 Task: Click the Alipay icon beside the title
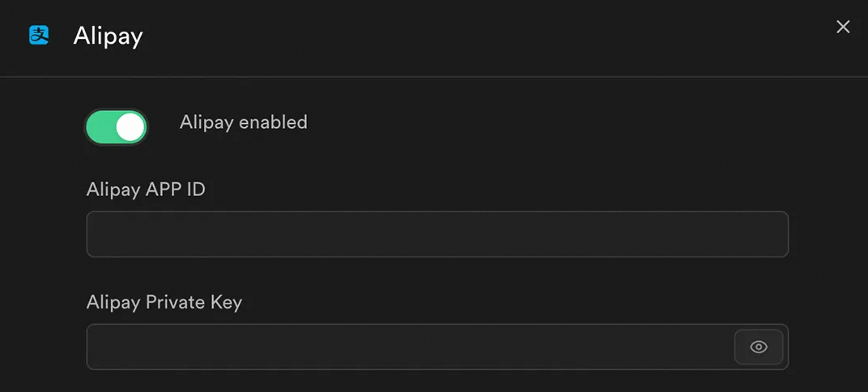(39, 35)
